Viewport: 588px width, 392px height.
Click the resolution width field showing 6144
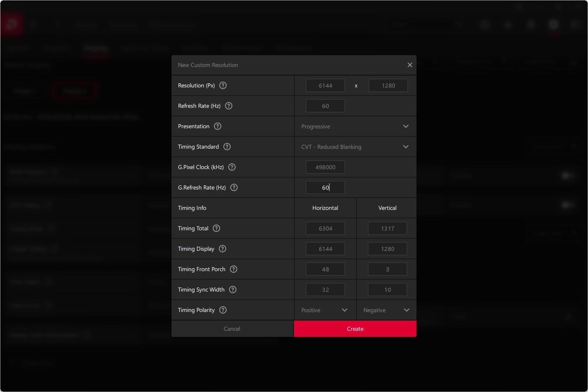(325, 86)
